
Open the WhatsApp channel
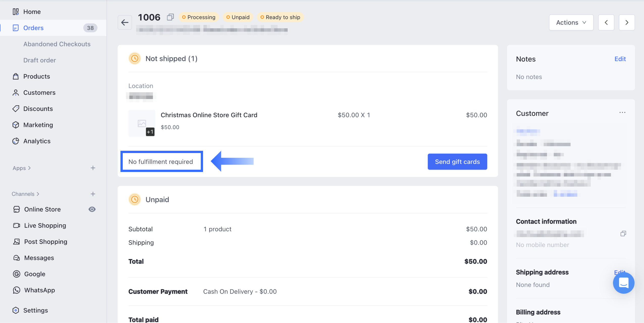39,290
